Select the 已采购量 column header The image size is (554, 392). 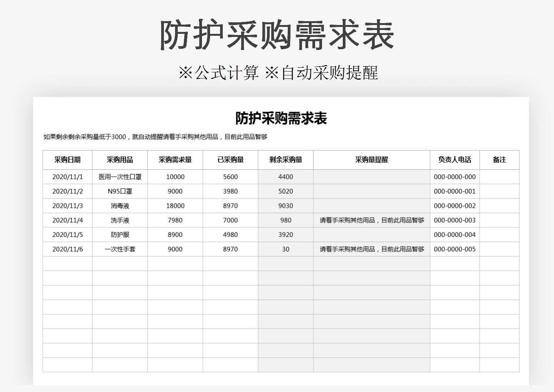pyautogui.click(x=231, y=160)
